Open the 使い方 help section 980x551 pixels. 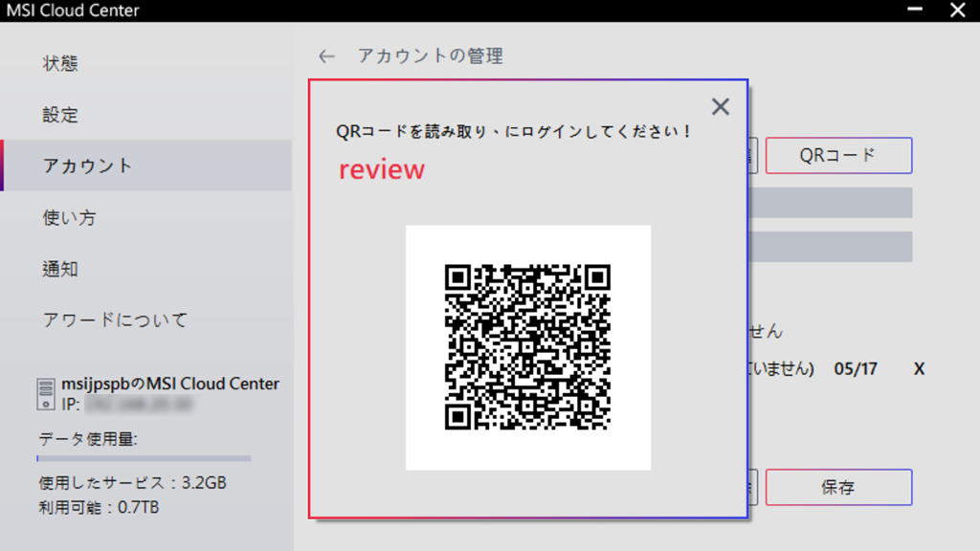(69, 217)
